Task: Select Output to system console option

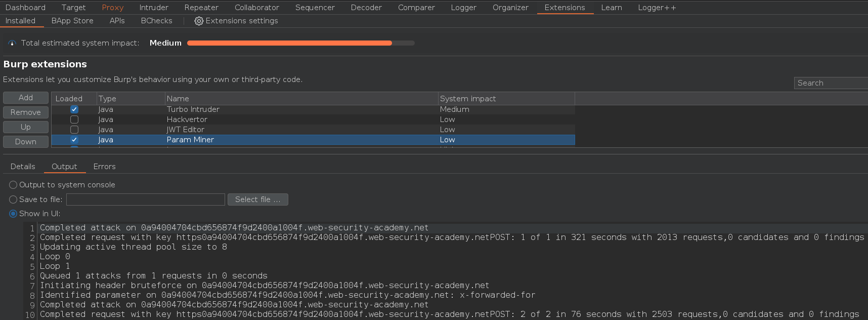Action: coord(13,185)
